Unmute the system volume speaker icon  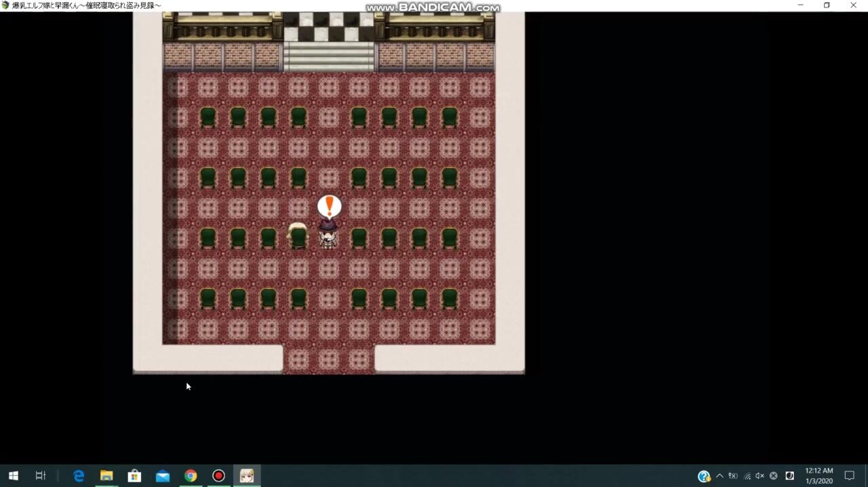coord(759,476)
